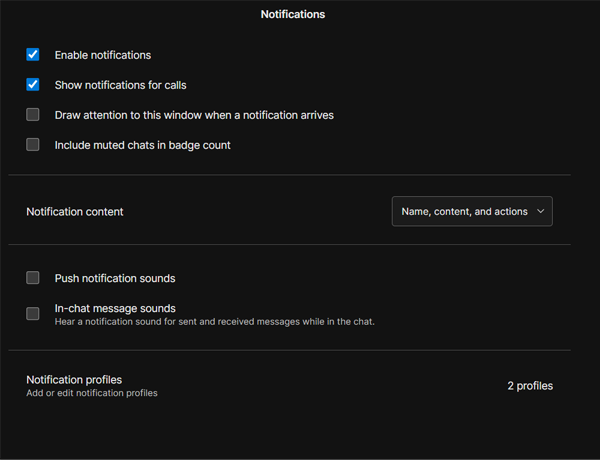Check the Include muted chats checkbox
Viewport: 600px width, 460px height.
(x=33, y=145)
